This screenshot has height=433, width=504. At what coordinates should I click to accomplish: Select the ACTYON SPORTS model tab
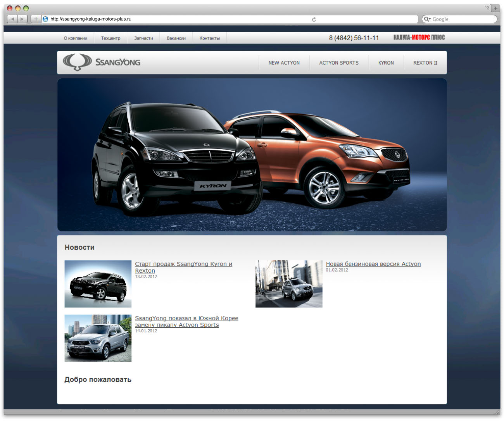pyautogui.click(x=339, y=63)
